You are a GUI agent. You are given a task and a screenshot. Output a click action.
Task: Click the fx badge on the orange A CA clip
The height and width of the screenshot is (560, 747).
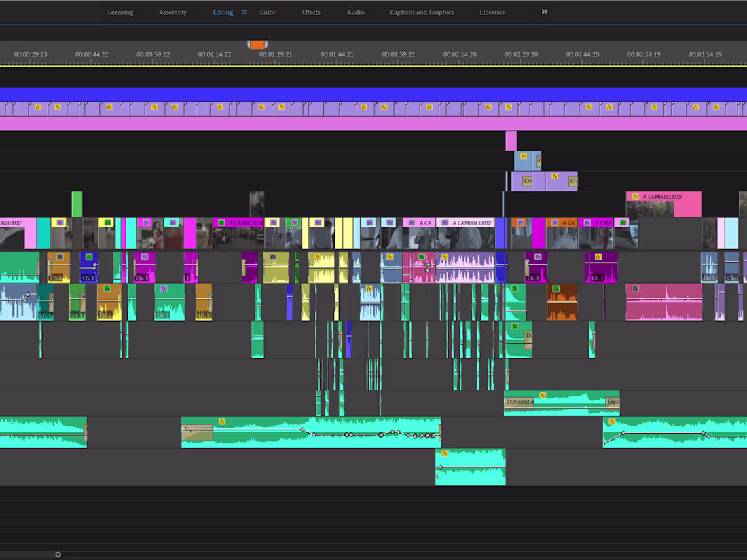point(555,221)
